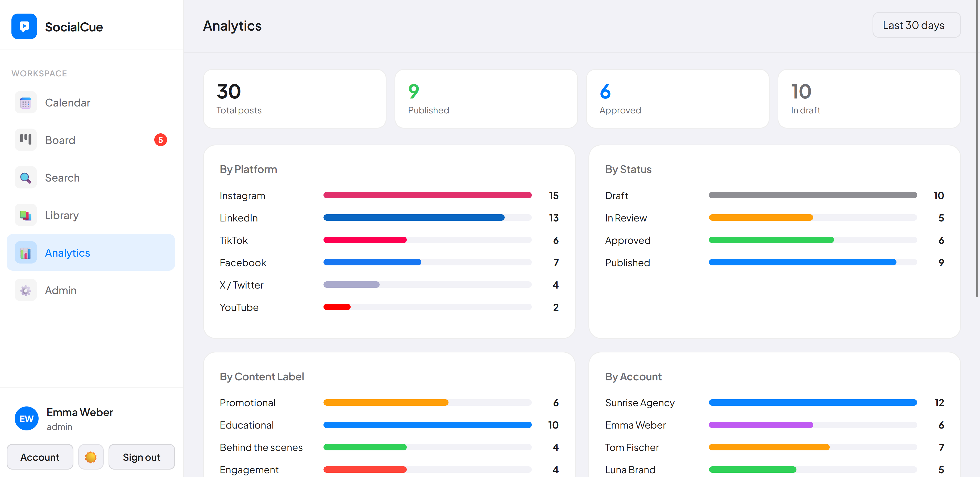980x477 pixels.
Task: Select the Published stat card showing 9
Action: click(486, 98)
